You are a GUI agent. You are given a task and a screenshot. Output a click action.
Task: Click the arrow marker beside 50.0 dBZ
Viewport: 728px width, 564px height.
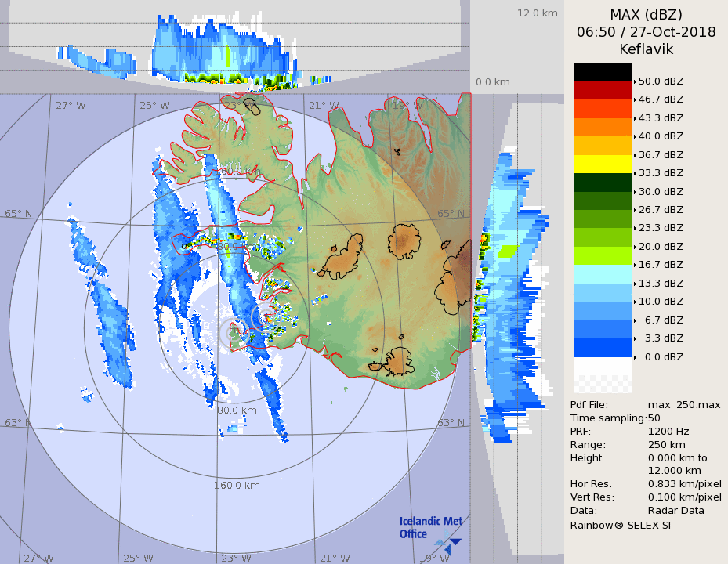click(x=635, y=81)
